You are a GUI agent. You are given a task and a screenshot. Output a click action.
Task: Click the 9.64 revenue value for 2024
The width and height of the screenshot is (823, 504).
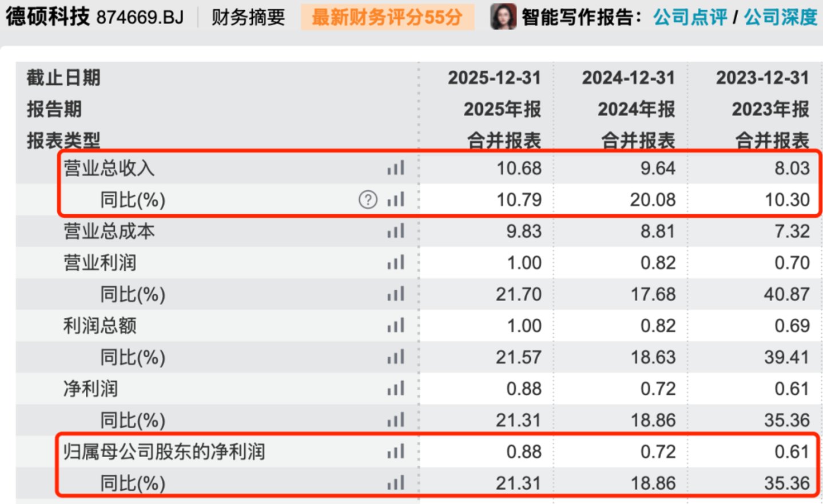tap(658, 168)
